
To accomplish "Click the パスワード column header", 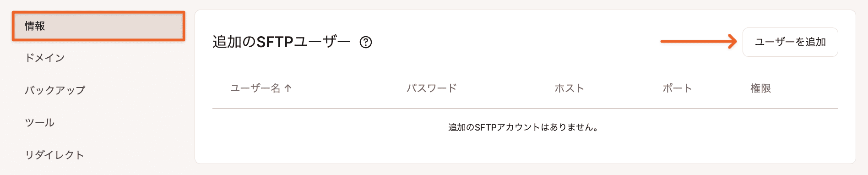I will (x=432, y=88).
